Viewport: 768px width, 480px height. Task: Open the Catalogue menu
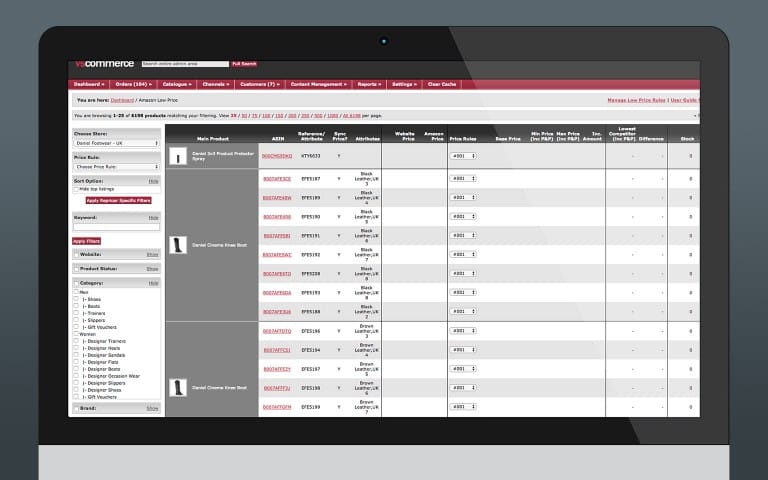tap(177, 84)
